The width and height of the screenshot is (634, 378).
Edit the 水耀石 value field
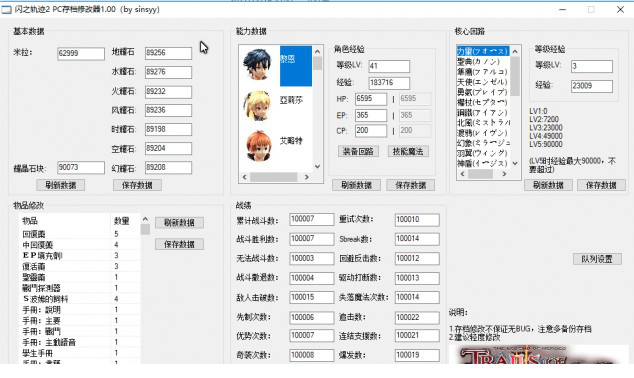point(168,72)
